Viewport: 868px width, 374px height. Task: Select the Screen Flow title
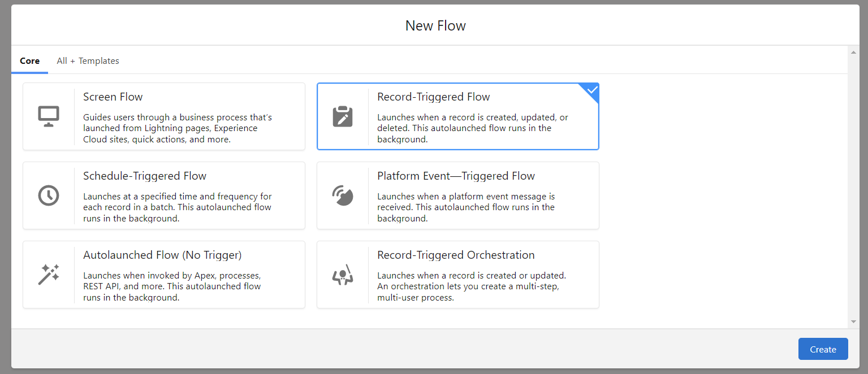pyautogui.click(x=113, y=97)
